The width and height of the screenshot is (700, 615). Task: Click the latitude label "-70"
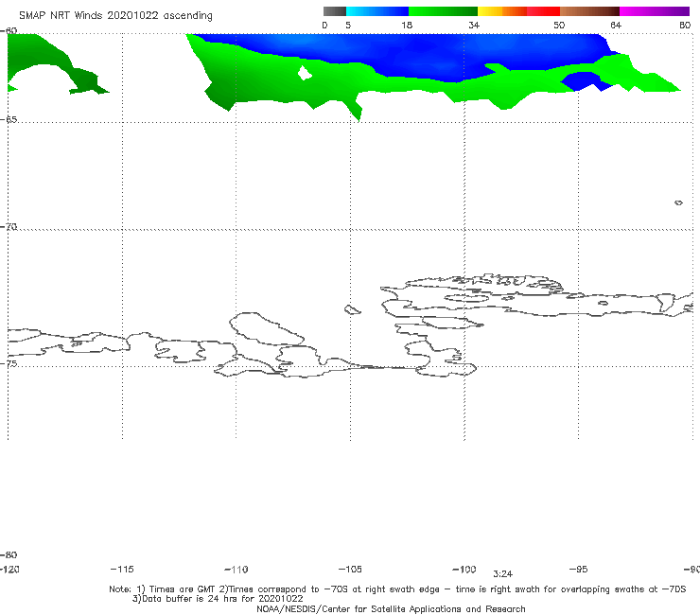9,227
